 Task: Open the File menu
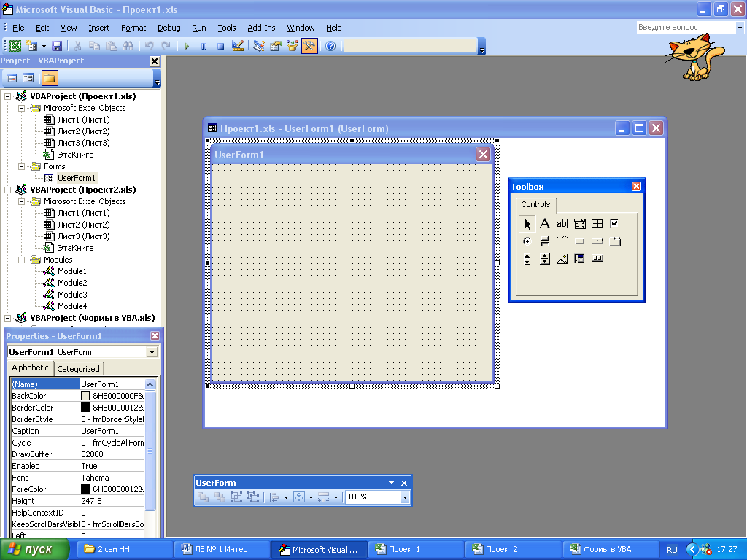click(18, 28)
